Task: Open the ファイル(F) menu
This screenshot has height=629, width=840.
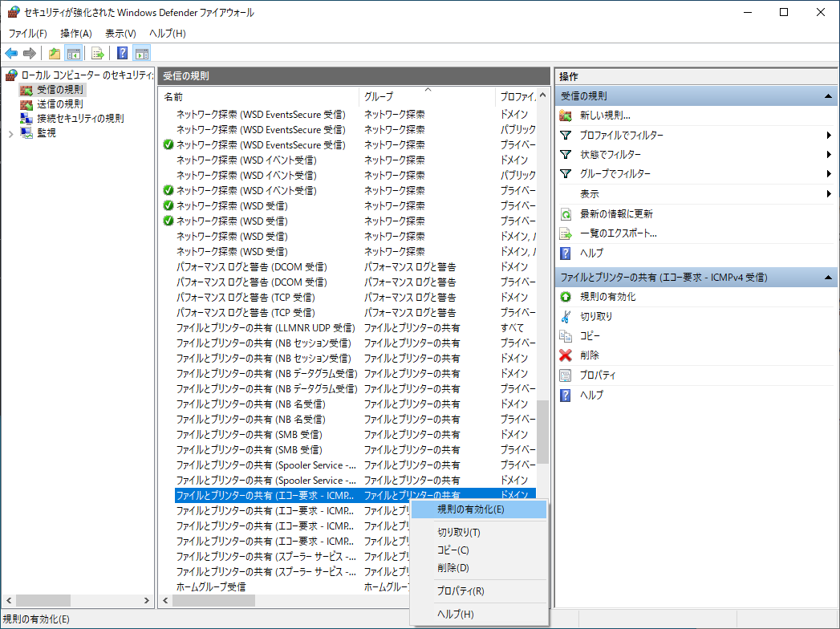Action: click(x=28, y=33)
